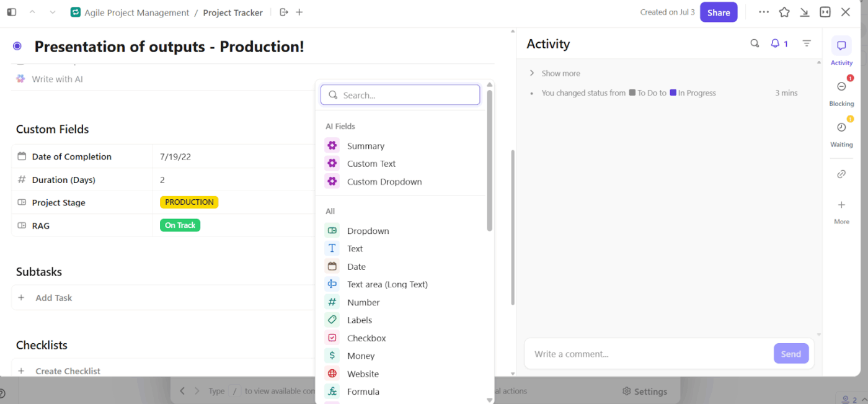Filter activity with the filter icon

807,43
